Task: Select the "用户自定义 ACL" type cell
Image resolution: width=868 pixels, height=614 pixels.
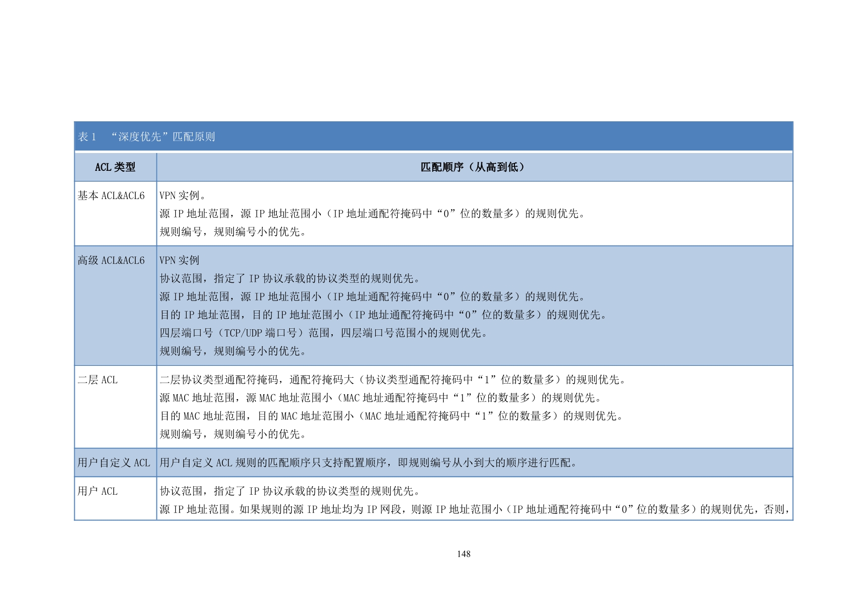Action: pyautogui.click(x=114, y=462)
